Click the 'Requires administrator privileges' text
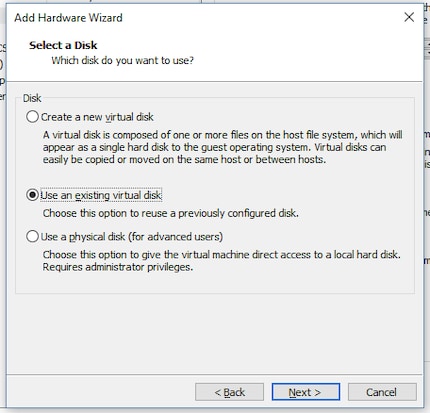Image resolution: width=430 pixels, height=413 pixels. click(118, 267)
